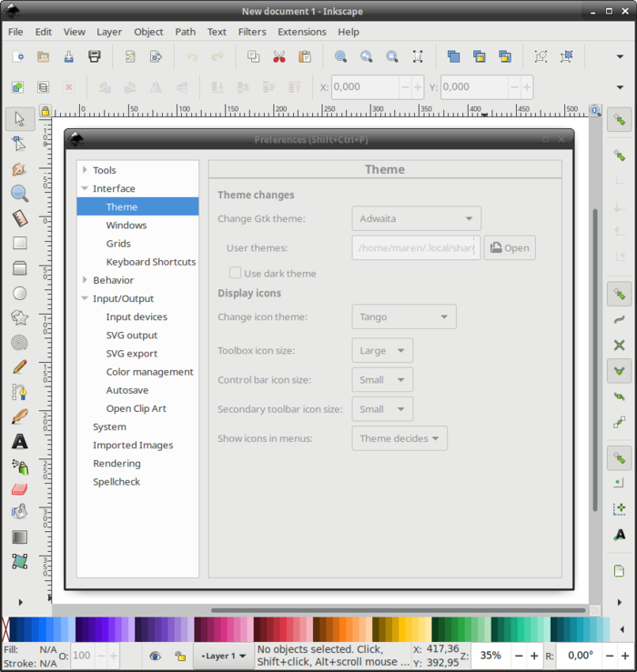
Task: Open the Tango icon theme dropdown
Action: (x=404, y=316)
